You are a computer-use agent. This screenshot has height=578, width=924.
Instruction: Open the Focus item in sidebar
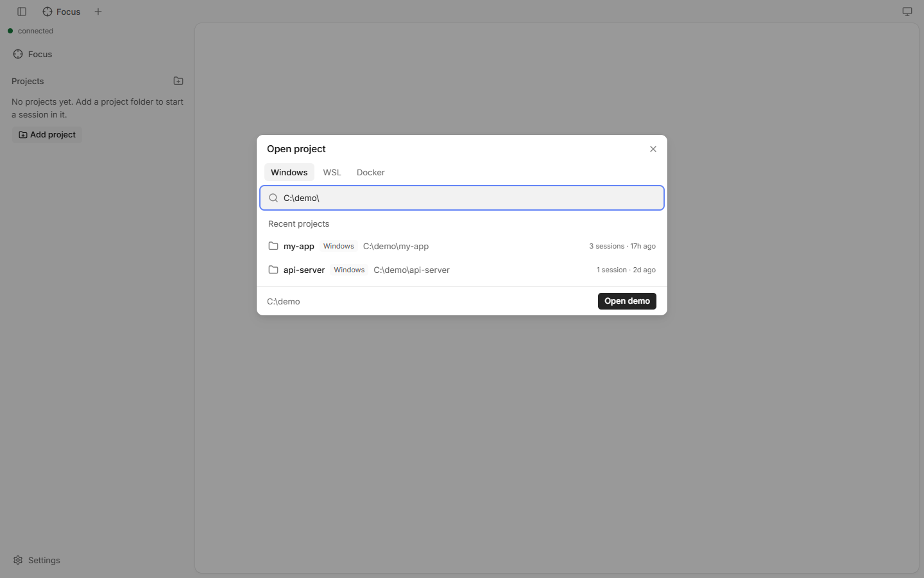(98, 54)
